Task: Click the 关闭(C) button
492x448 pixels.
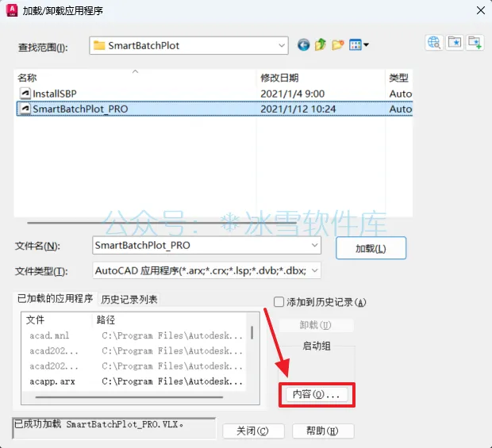Action: pyautogui.click(x=253, y=431)
